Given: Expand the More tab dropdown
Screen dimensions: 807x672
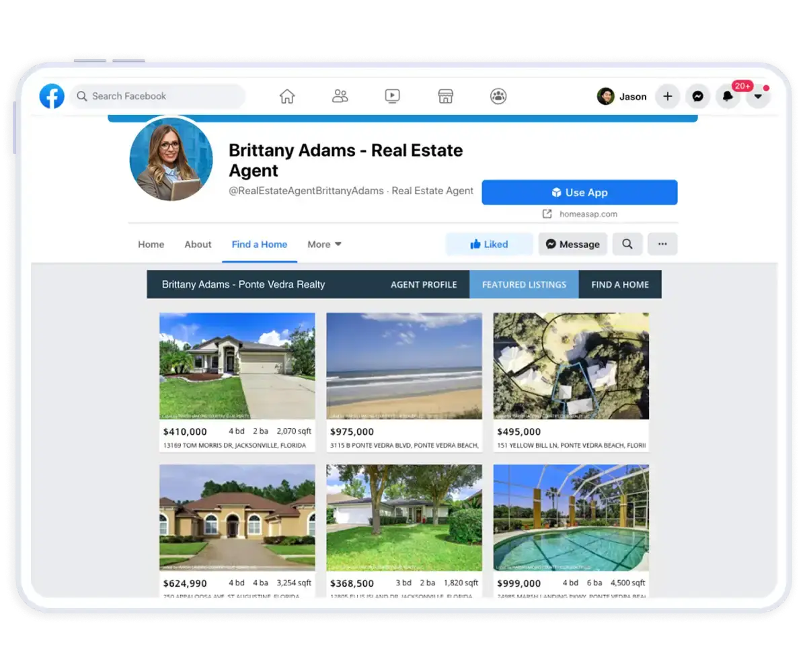Looking at the screenshot, I should [323, 244].
